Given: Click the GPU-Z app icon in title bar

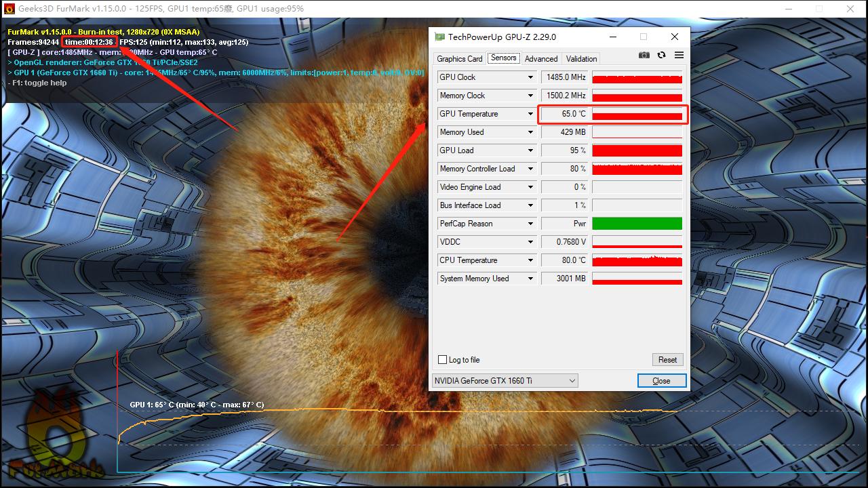Looking at the screenshot, I should [x=439, y=37].
